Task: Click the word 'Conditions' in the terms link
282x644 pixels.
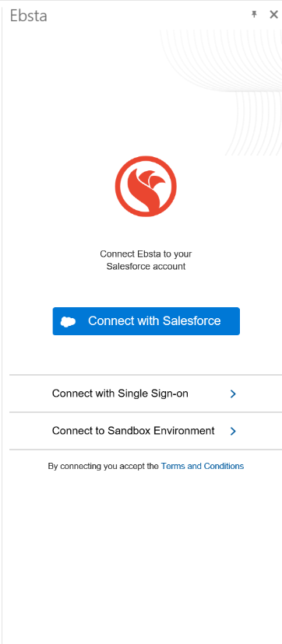Action: pyautogui.click(x=224, y=466)
